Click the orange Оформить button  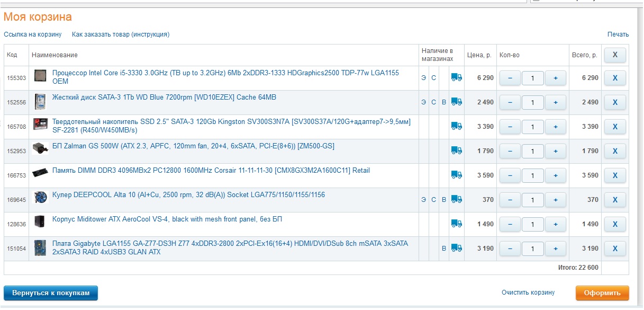pos(602,293)
